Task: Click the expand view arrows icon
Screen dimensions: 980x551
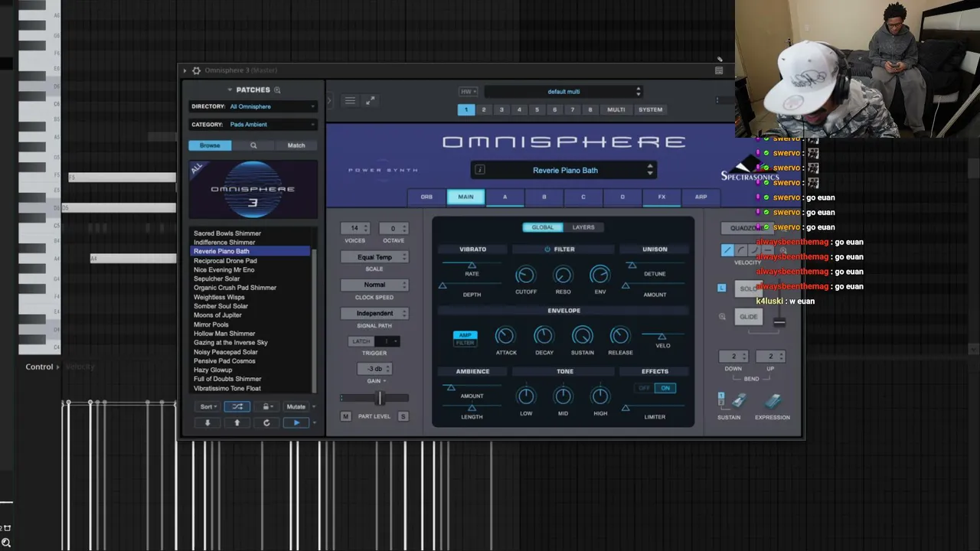Action: (370, 100)
